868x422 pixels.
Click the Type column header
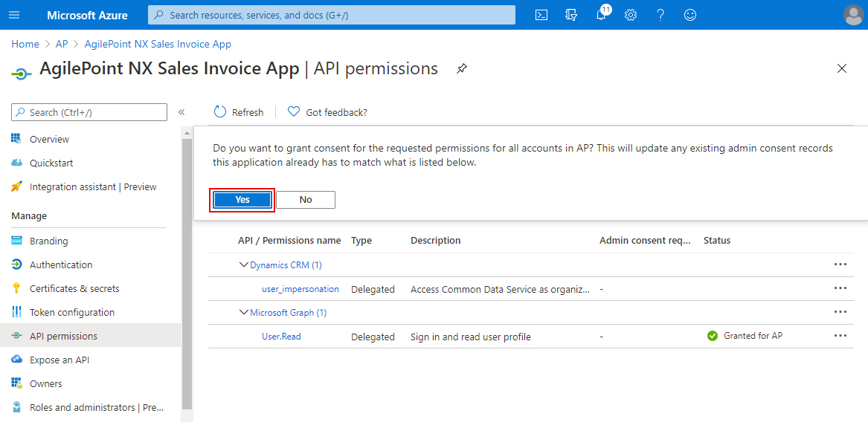click(x=361, y=241)
